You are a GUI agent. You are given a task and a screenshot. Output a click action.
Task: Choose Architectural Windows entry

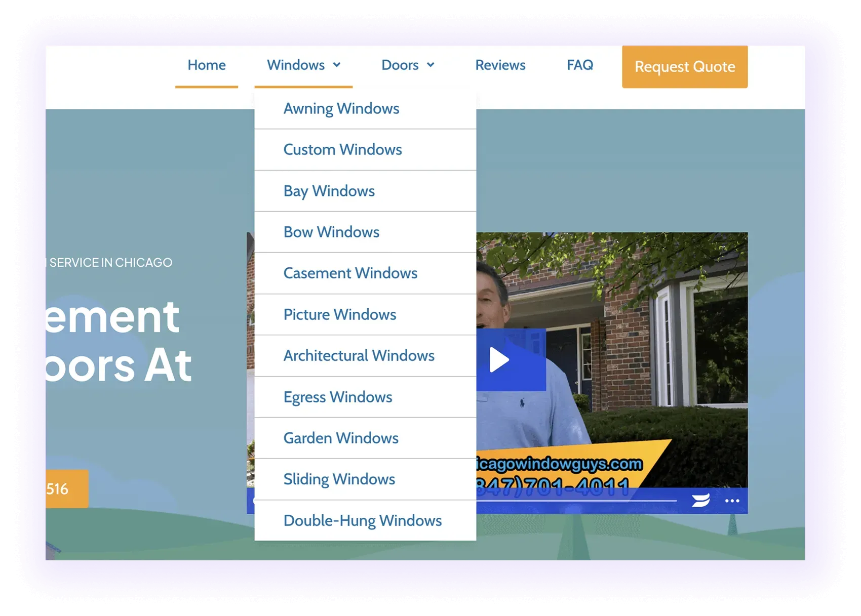click(365, 356)
